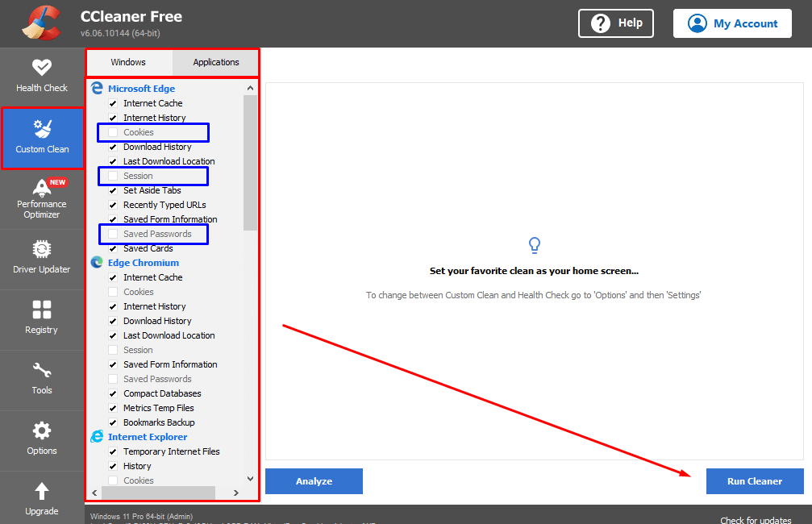Click the Analyze button
This screenshot has width=812, height=524.
tap(314, 481)
